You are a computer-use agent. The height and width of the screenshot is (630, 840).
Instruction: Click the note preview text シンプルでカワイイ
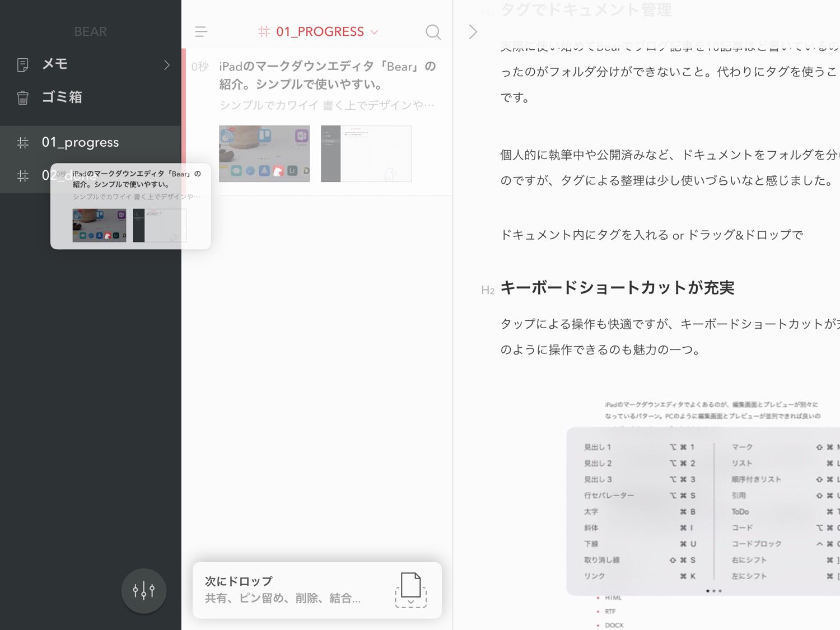[x=327, y=105]
